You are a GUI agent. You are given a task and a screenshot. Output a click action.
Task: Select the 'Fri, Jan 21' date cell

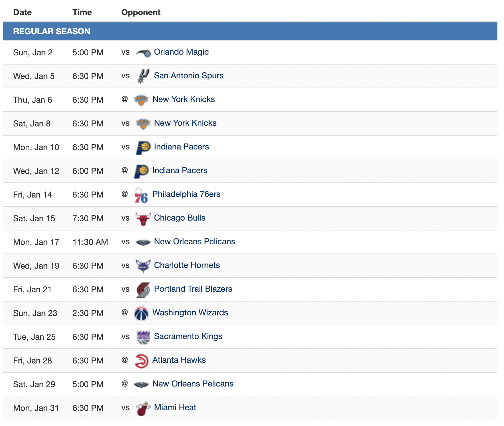32,290
